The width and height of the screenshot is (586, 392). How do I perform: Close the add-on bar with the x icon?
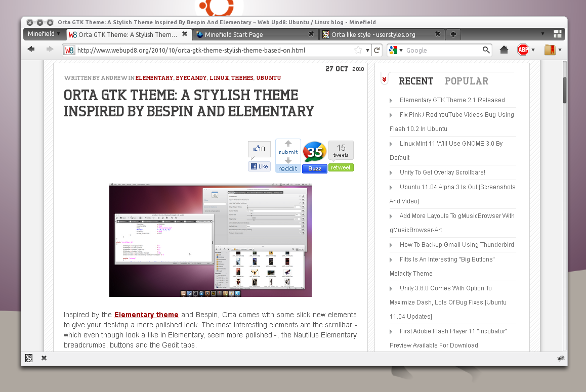44,358
